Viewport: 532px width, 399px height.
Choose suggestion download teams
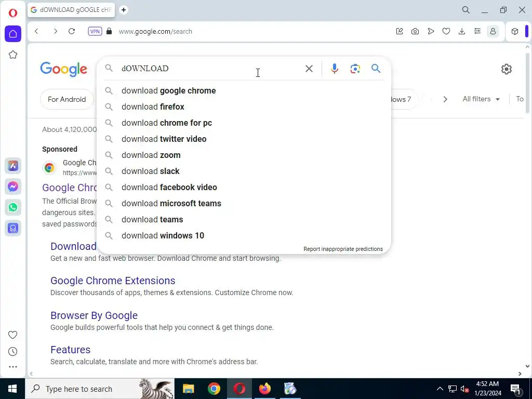(244, 220)
